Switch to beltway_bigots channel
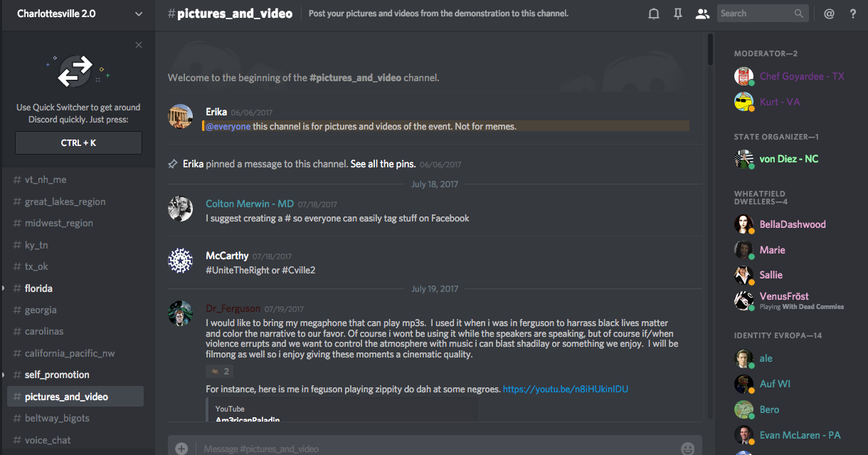 (x=57, y=418)
